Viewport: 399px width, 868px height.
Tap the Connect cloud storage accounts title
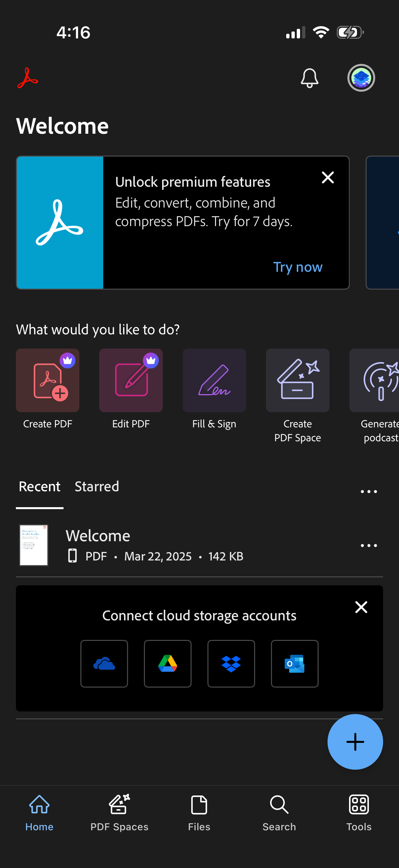(199, 616)
